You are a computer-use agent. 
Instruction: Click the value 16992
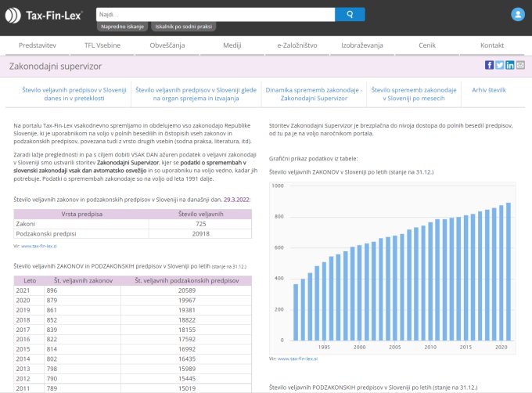pos(187,349)
